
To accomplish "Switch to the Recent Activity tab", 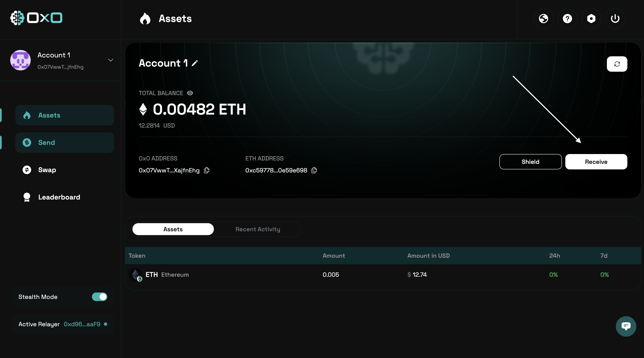I will [x=258, y=229].
